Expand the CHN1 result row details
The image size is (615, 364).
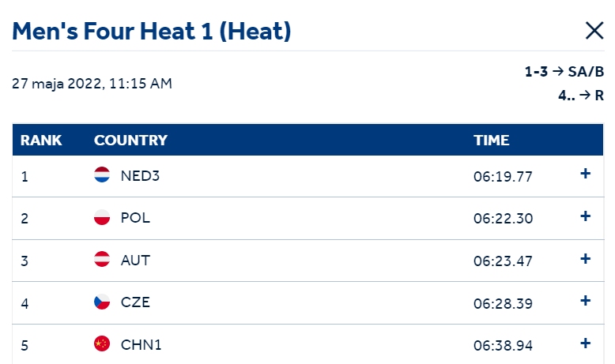(585, 343)
